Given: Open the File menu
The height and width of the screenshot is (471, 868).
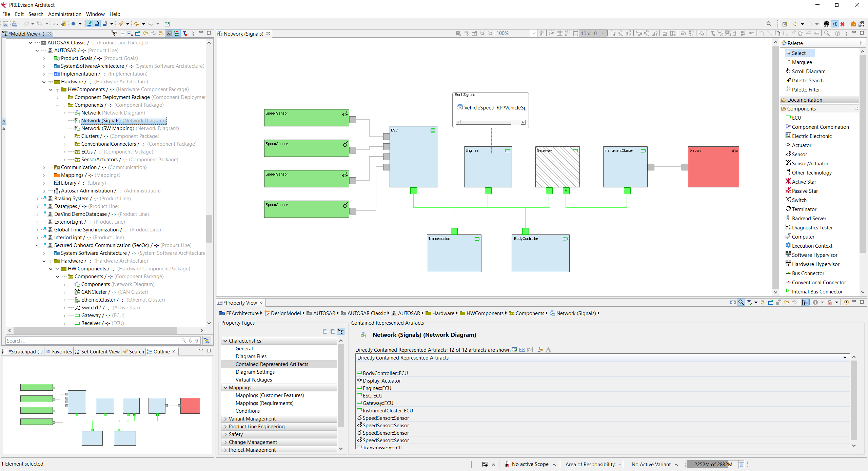Looking at the screenshot, I should coord(6,14).
